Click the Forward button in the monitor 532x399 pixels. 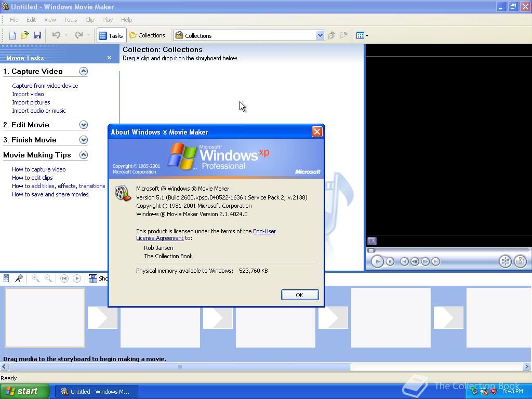(x=436, y=262)
